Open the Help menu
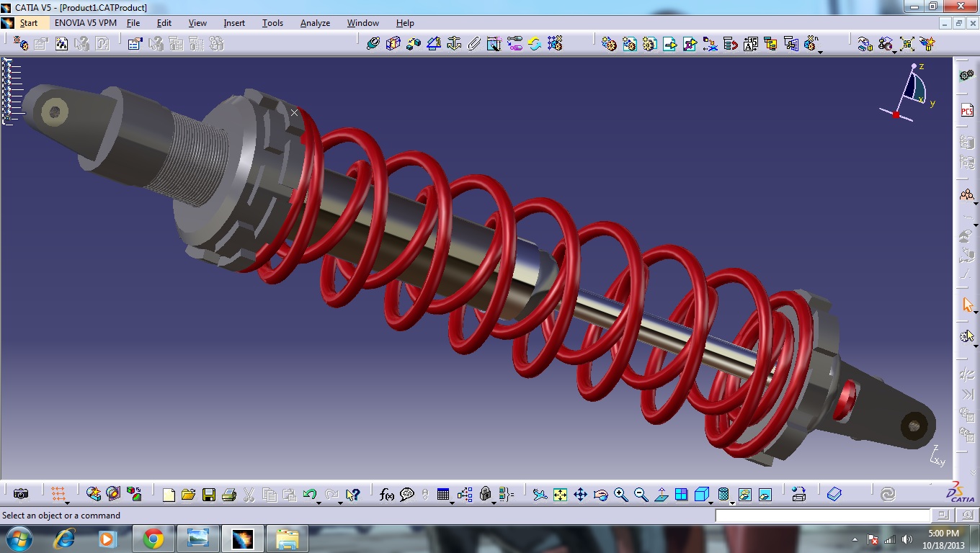The width and height of the screenshot is (980, 553). click(405, 23)
